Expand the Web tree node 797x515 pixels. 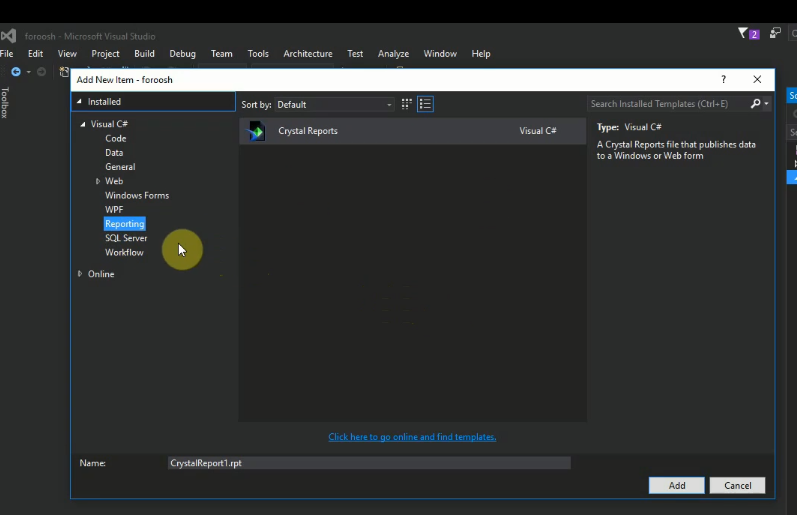pyautogui.click(x=98, y=181)
